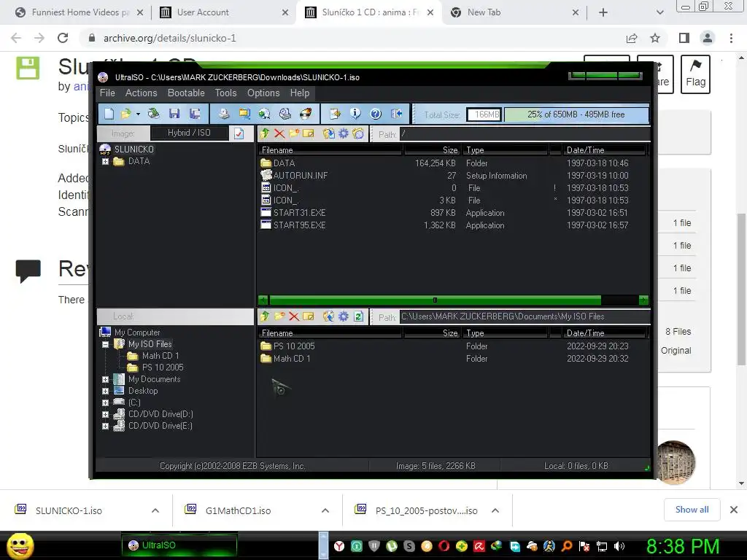Click the local Path field
This screenshot has height=560, width=747.
pos(525,316)
